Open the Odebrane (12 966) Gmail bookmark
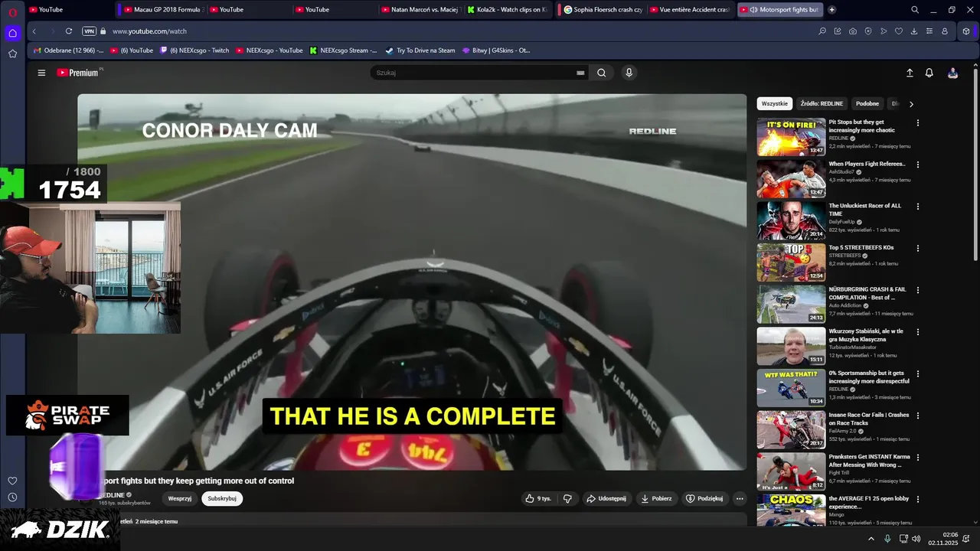980x551 pixels. [68, 51]
